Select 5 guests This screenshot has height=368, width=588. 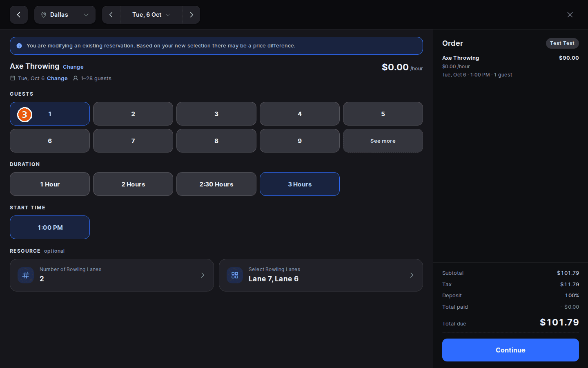pos(383,114)
